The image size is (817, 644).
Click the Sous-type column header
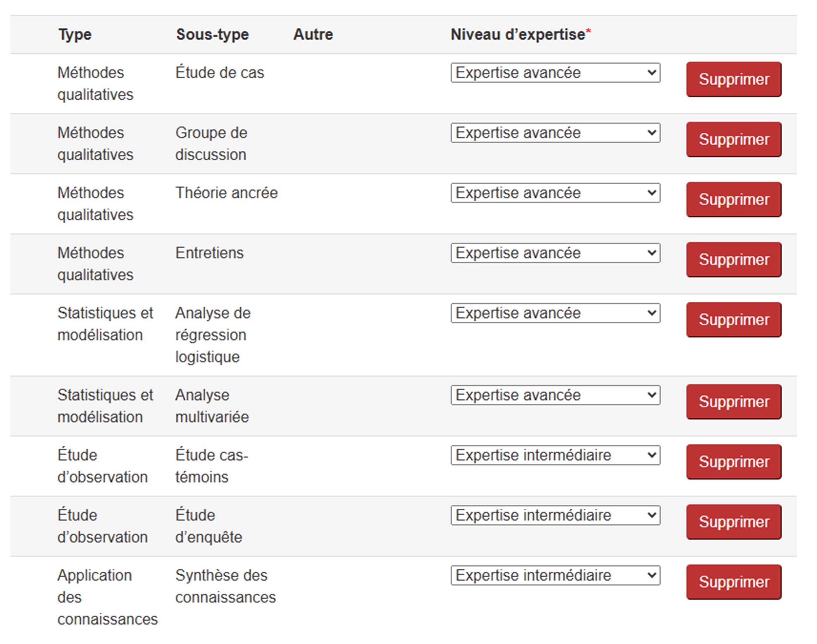point(212,35)
